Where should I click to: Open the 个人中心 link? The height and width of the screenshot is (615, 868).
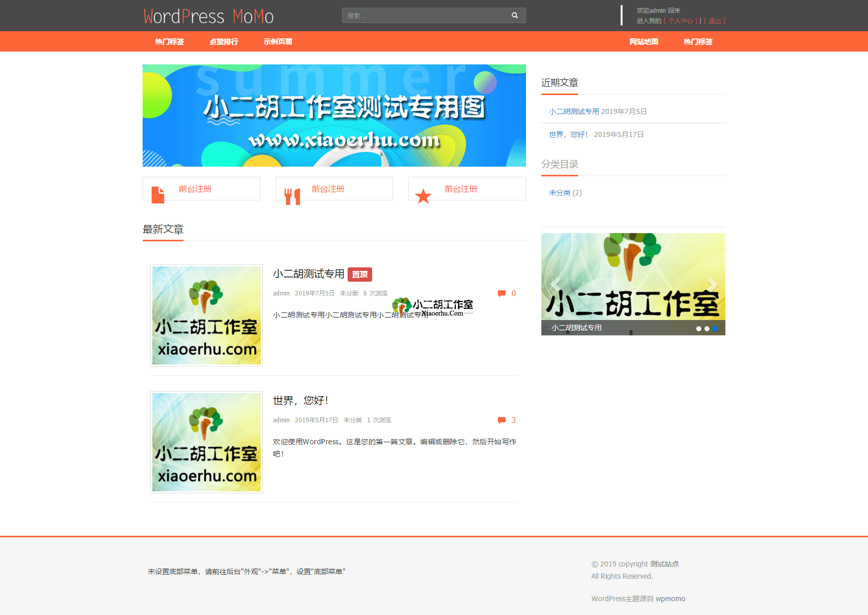click(680, 21)
